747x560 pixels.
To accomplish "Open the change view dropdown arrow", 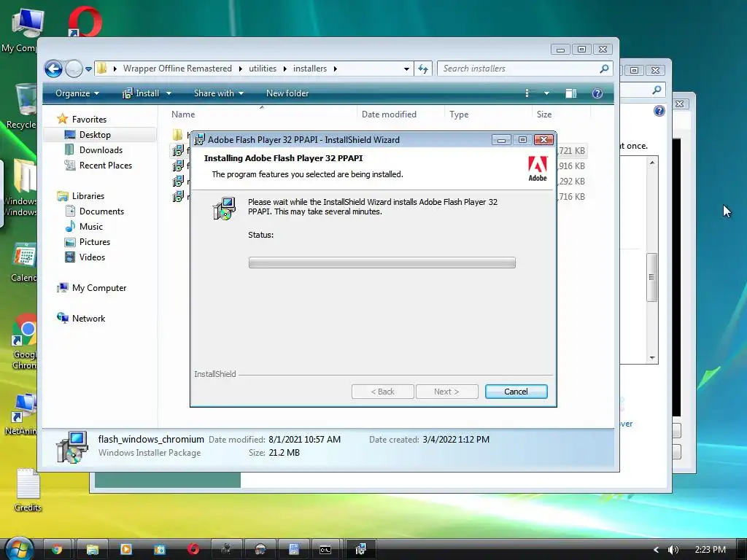I will pyautogui.click(x=546, y=93).
